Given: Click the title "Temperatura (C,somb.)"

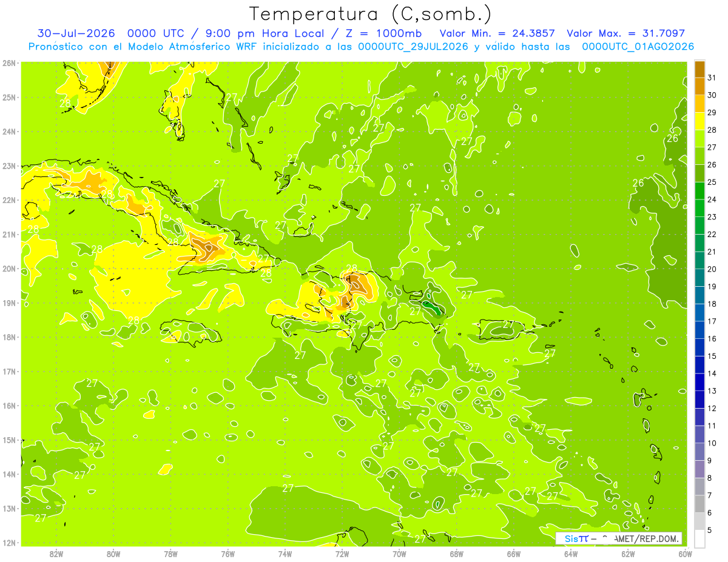Looking at the screenshot, I should click(371, 14).
